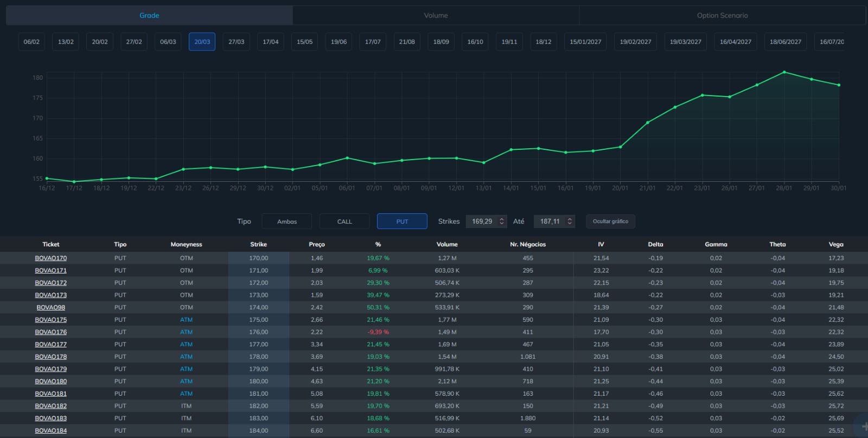This screenshot has width=868, height=438.
Task: Click the BOVAO184 ticker link
Action: (51, 431)
